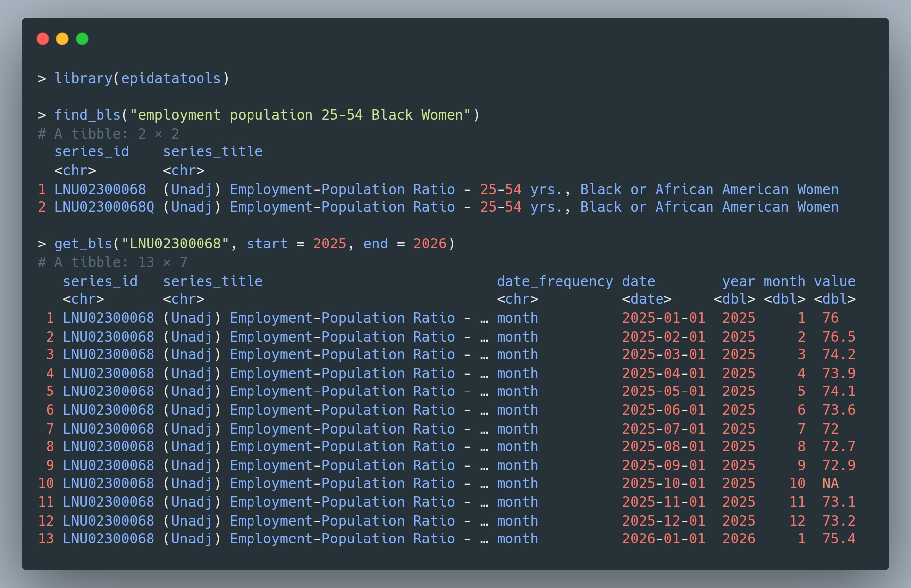
Task: Click the value 75.4 in the last row
Action: (x=839, y=539)
